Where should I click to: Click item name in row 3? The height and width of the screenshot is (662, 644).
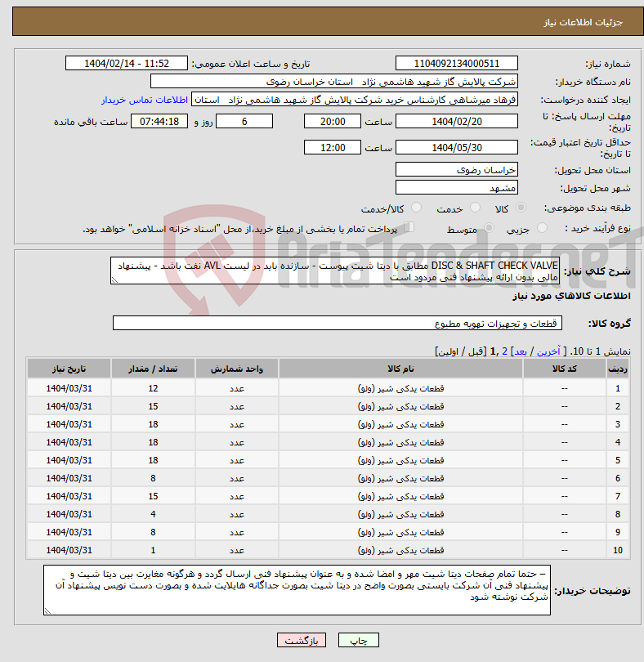[x=400, y=424]
